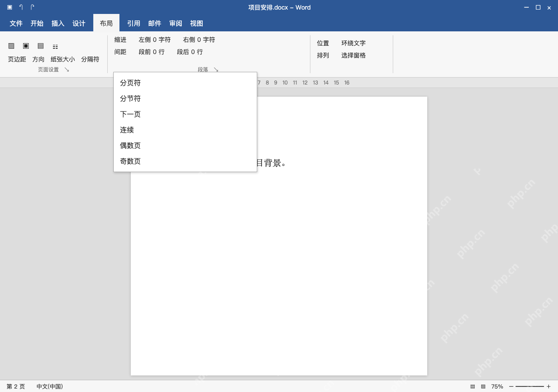Click the 段后 0 行 spacing field
The height and width of the screenshot is (392, 558).
pos(190,52)
